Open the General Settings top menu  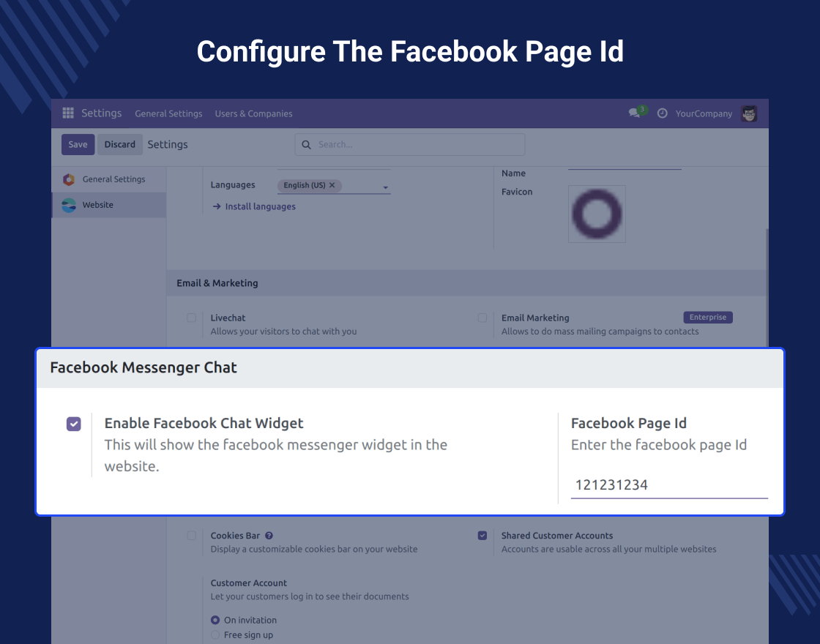[x=168, y=113]
